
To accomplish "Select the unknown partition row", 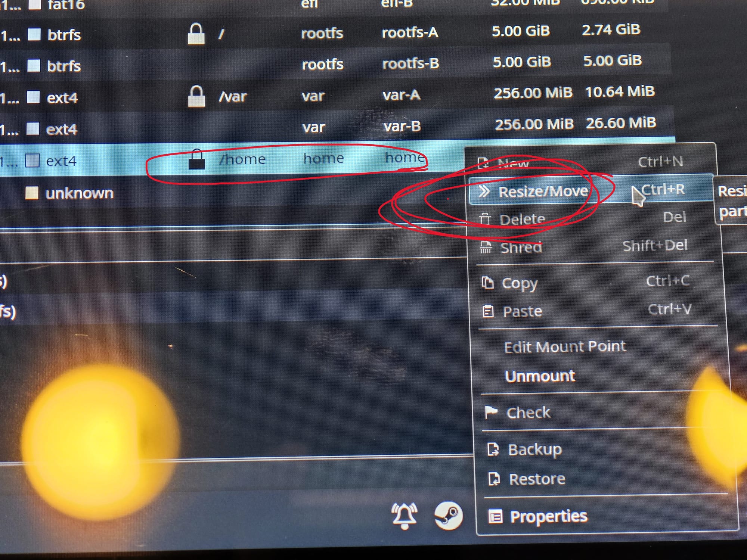I will coord(232,193).
